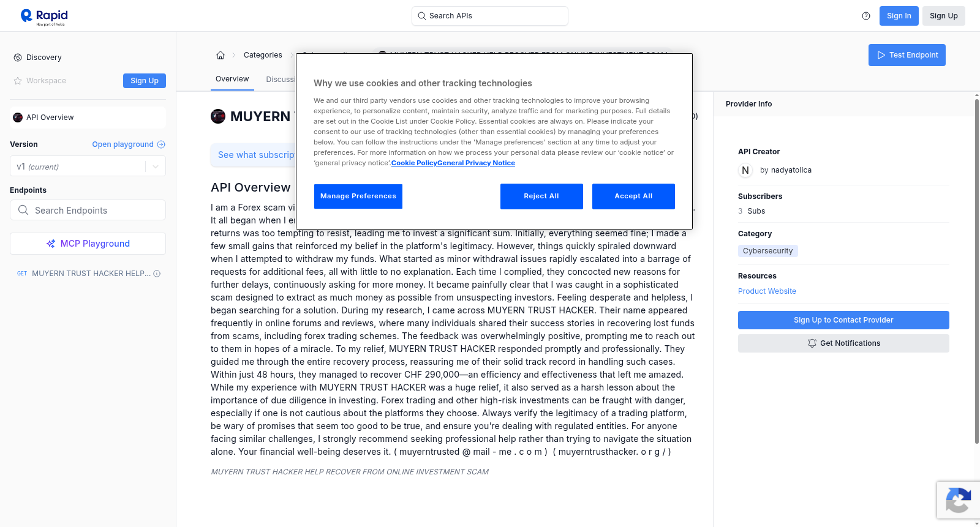Click the Rapid logo
The image size is (980, 527).
44,17
